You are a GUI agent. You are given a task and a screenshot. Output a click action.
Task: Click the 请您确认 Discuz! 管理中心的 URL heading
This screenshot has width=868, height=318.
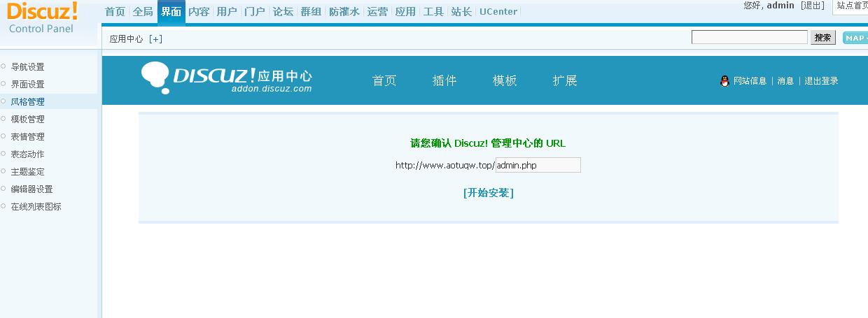coord(488,143)
